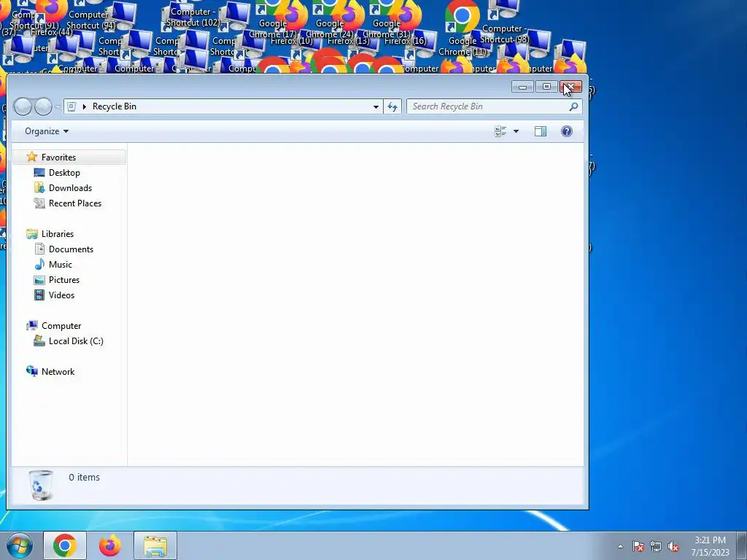Open the Pictures library
Screen dimensions: 747x560
click(x=64, y=279)
